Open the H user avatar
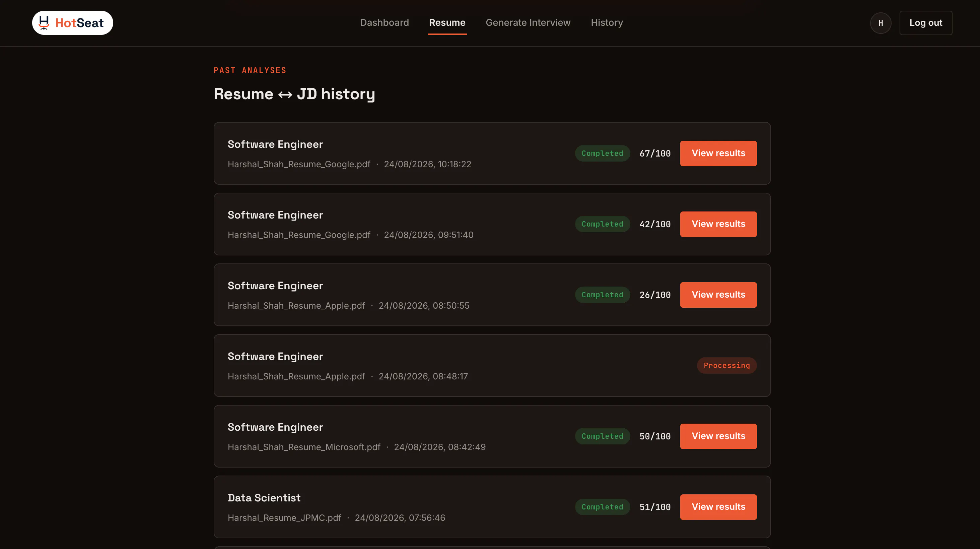The width and height of the screenshot is (980, 549). pos(880,23)
